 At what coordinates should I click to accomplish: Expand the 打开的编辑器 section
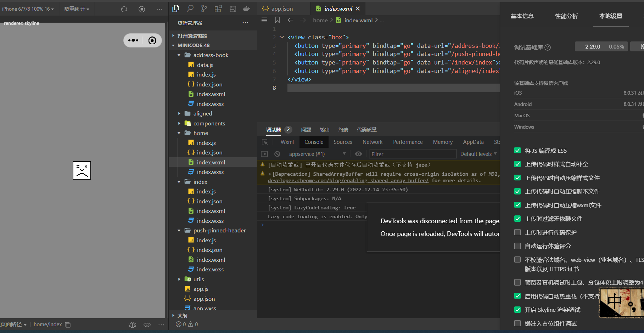[213, 36]
